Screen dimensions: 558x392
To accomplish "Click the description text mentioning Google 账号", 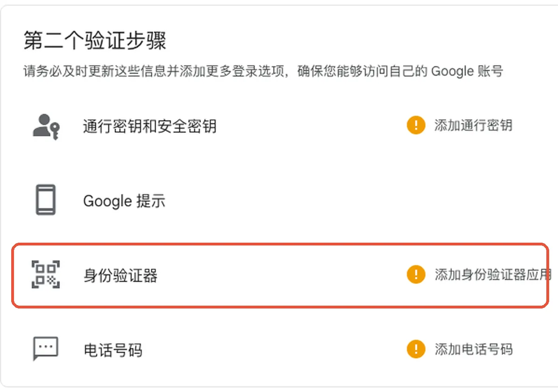I will coord(263,71).
